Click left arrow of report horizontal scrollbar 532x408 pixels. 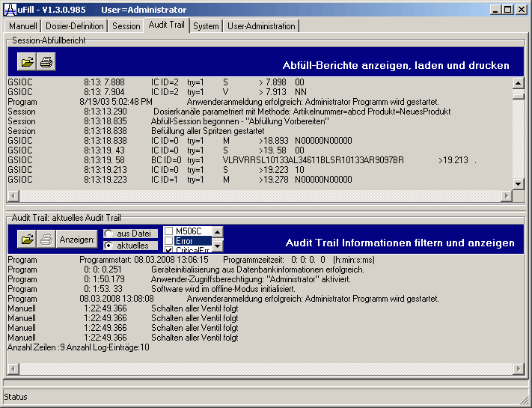[13, 195]
